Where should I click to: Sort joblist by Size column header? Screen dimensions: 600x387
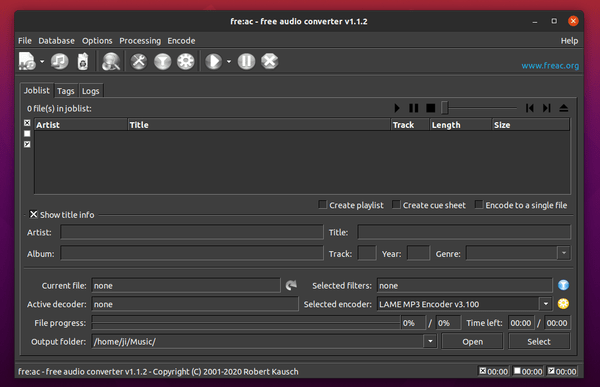click(531, 125)
